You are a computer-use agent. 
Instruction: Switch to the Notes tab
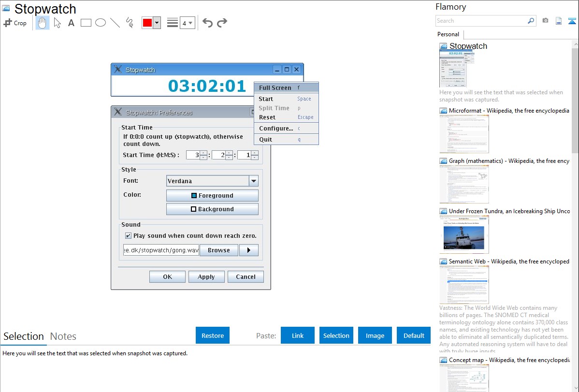[x=63, y=336]
